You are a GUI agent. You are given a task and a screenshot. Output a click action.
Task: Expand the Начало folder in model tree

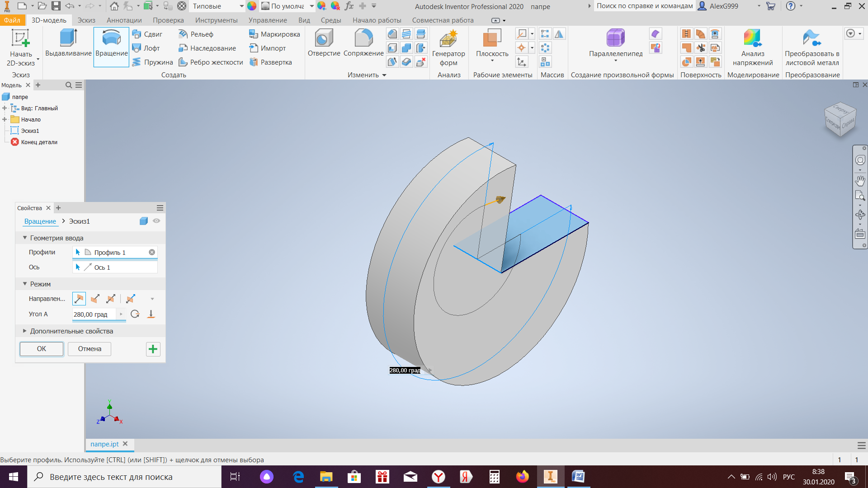coord(5,119)
